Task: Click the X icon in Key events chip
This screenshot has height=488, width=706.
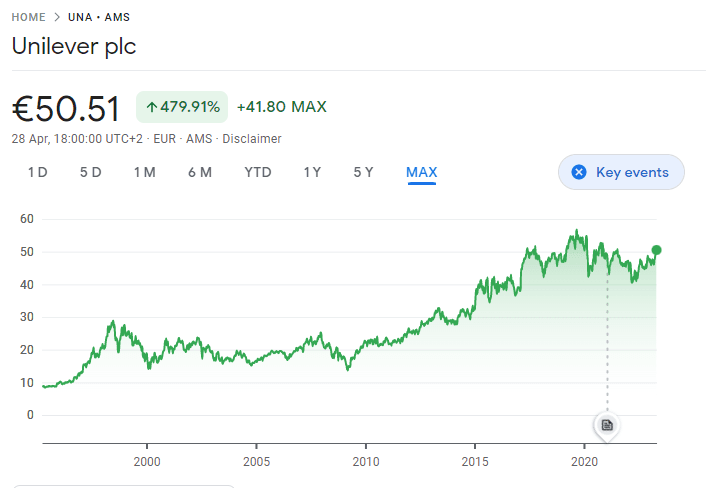Action: [578, 172]
